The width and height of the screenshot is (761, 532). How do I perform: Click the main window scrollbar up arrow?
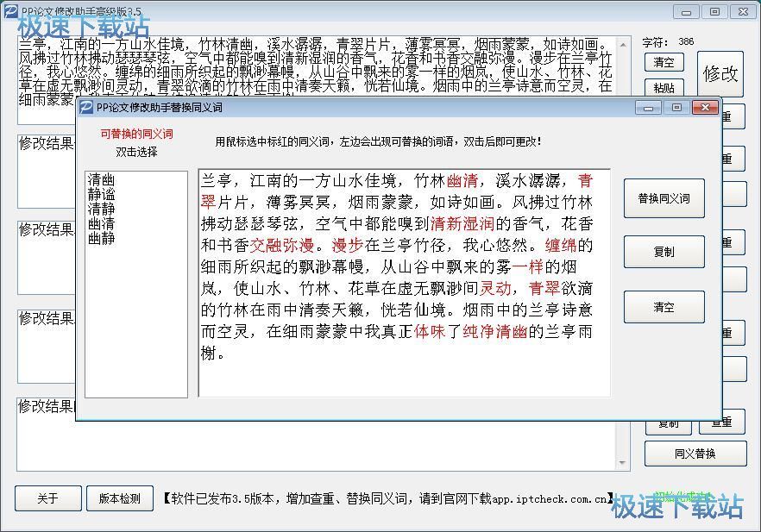click(623, 45)
